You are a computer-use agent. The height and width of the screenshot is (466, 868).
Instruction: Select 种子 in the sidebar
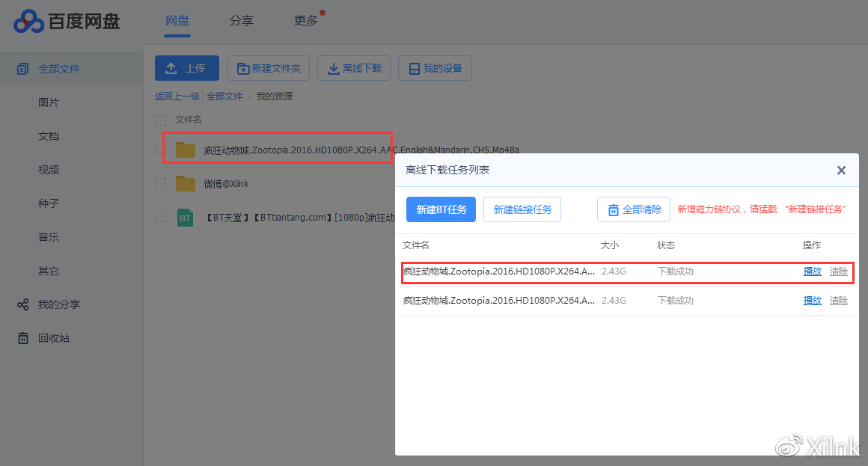pyautogui.click(x=48, y=203)
